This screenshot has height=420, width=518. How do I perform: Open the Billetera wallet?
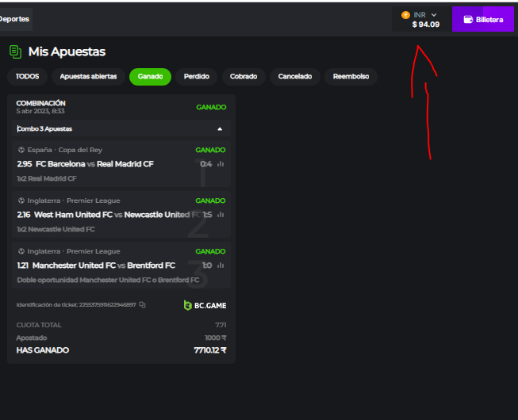pyautogui.click(x=482, y=19)
